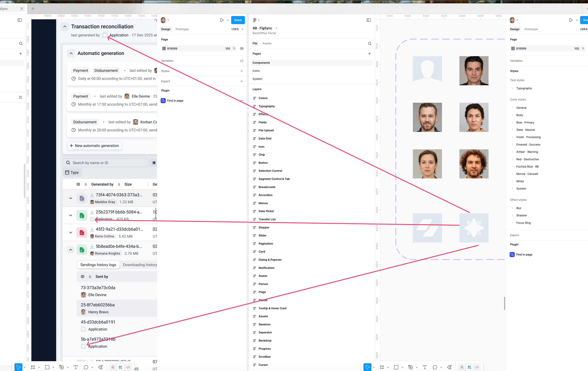Select Pen tool below the avatar components canvas
The image size is (588, 371).
point(410,367)
